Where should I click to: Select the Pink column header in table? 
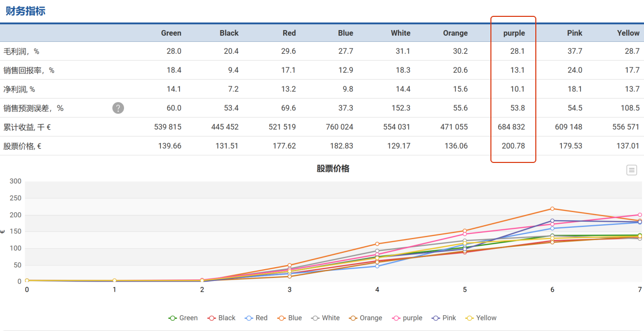[x=574, y=33]
